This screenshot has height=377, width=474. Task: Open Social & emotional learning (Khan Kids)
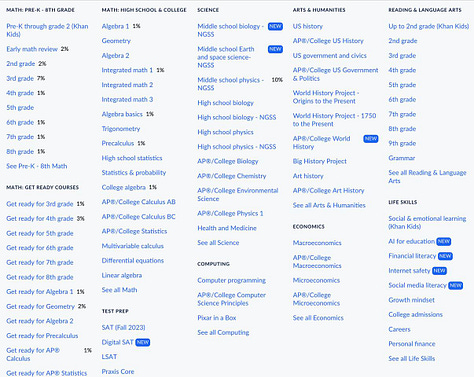tap(427, 222)
